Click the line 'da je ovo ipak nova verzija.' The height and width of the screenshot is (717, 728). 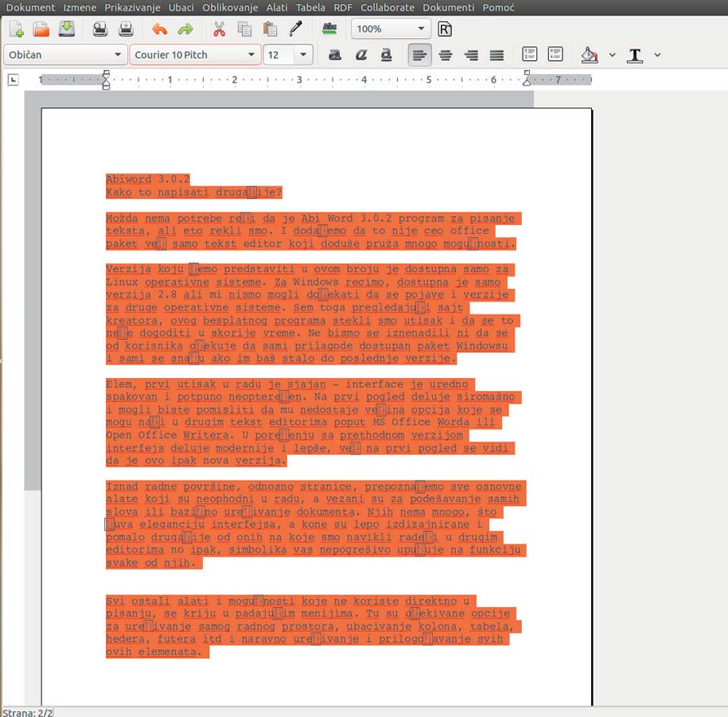196,461
